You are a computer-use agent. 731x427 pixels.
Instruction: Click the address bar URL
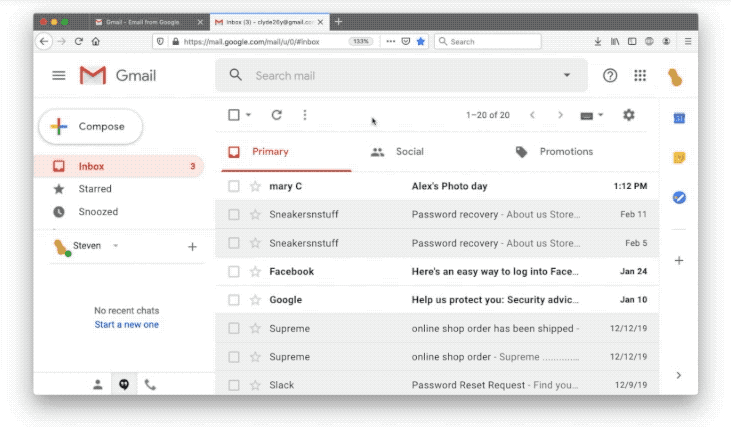(x=252, y=41)
